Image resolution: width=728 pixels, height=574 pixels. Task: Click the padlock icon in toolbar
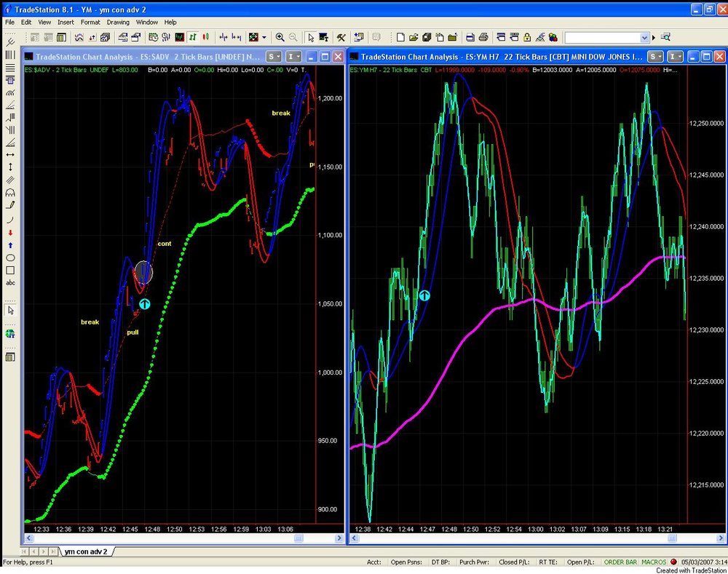point(527,37)
